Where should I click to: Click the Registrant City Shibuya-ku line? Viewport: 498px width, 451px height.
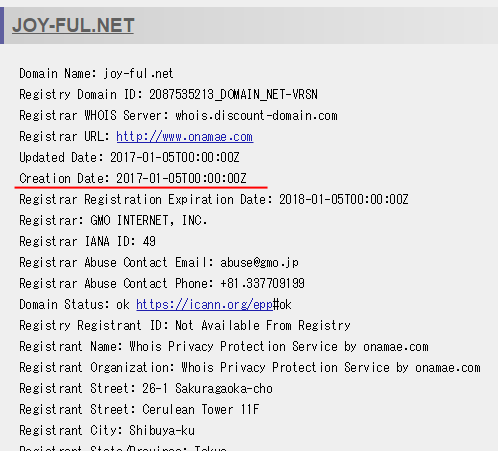[x=107, y=431]
